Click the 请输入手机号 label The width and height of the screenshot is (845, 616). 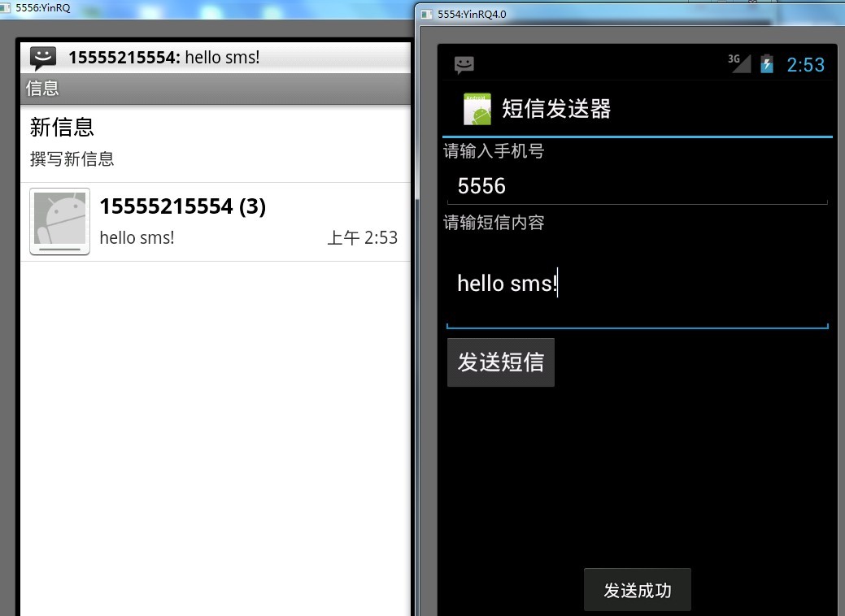494,151
